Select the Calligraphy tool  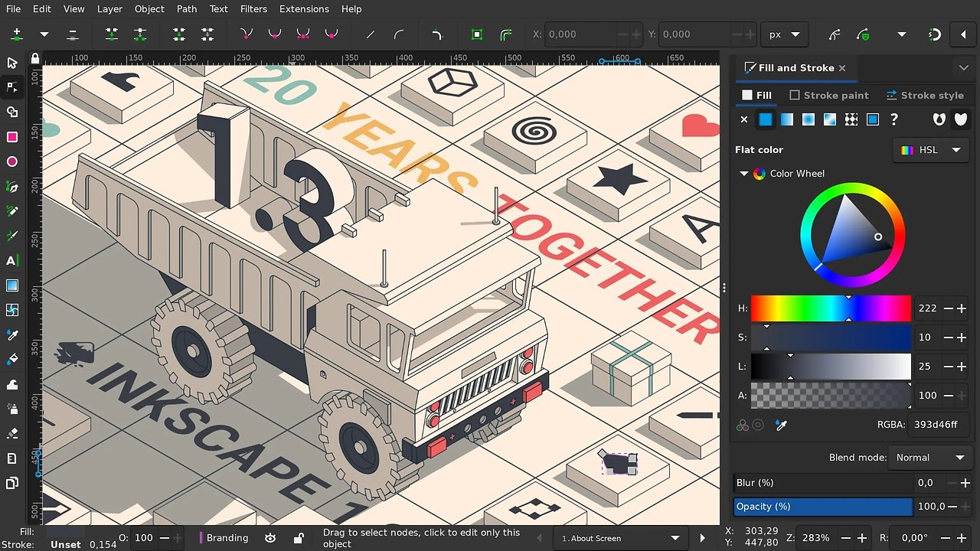tap(11, 236)
